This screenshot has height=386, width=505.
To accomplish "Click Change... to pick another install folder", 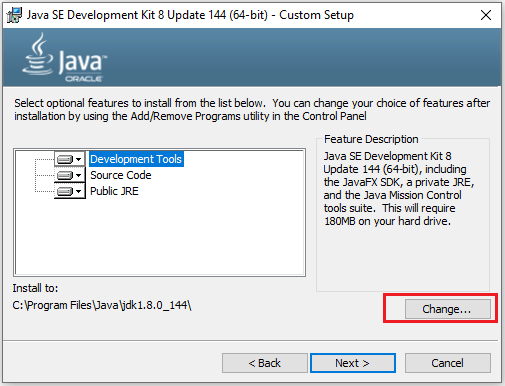I will click(x=447, y=309).
